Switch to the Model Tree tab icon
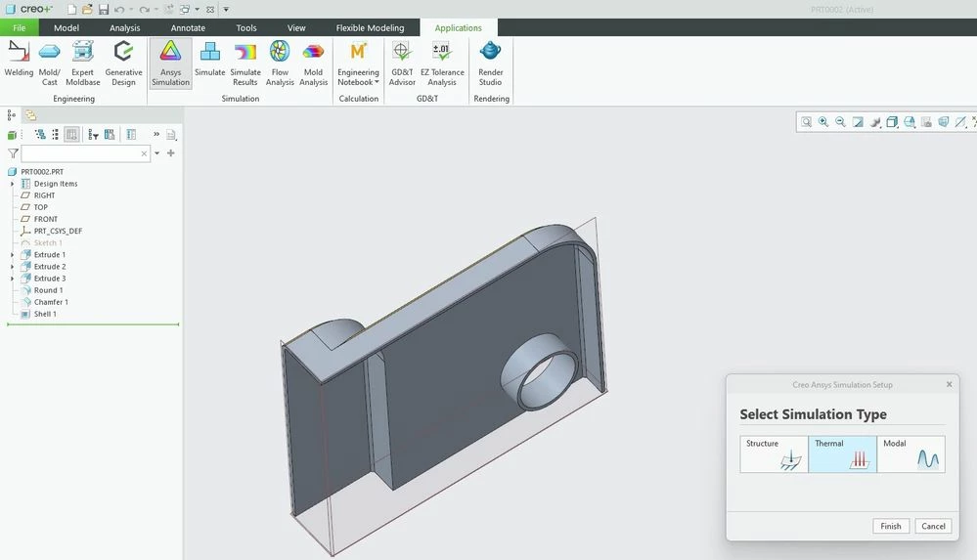The width and height of the screenshot is (977, 560). 11,115
